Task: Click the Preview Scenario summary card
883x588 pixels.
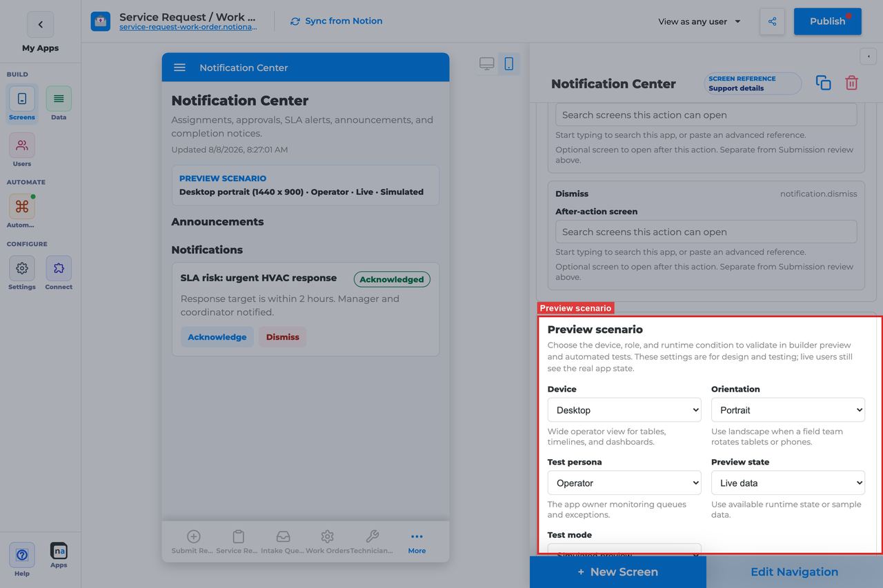Action: pyautogui.click(x=306, y=185)
